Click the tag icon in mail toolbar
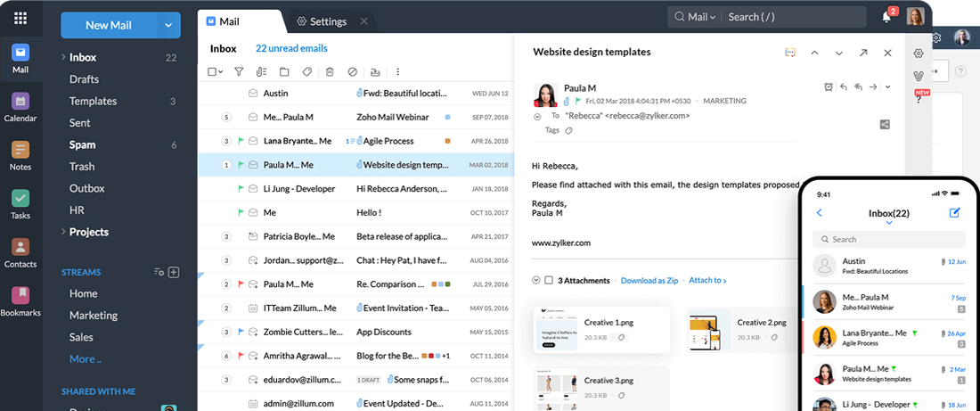The height and width of the screenshot is (411, 980). (306, 72)
